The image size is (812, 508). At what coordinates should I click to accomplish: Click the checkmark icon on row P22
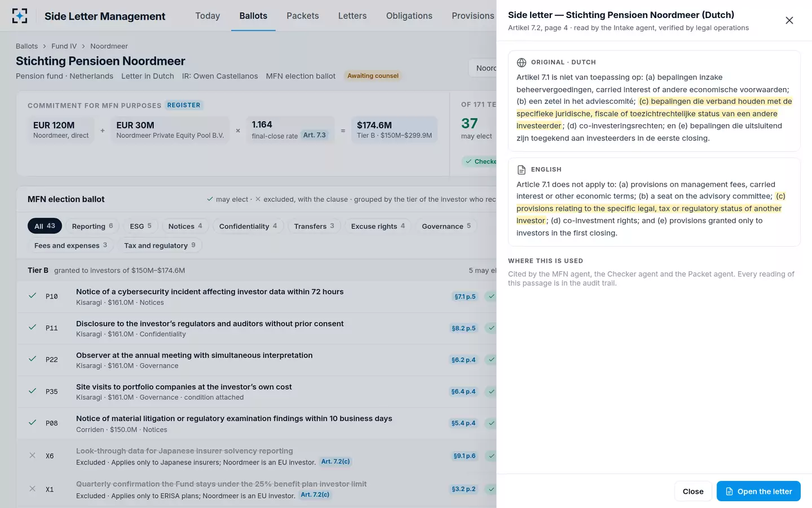point(33,359)
